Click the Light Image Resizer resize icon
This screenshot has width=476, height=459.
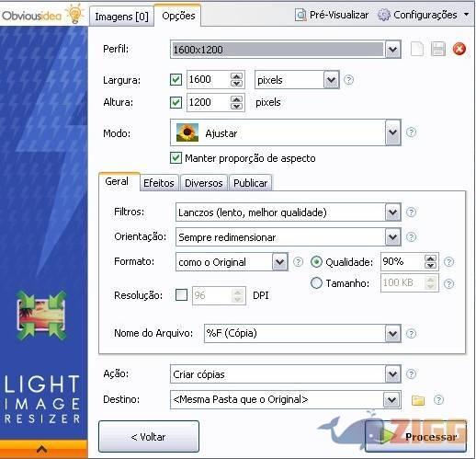click(41, 316)
